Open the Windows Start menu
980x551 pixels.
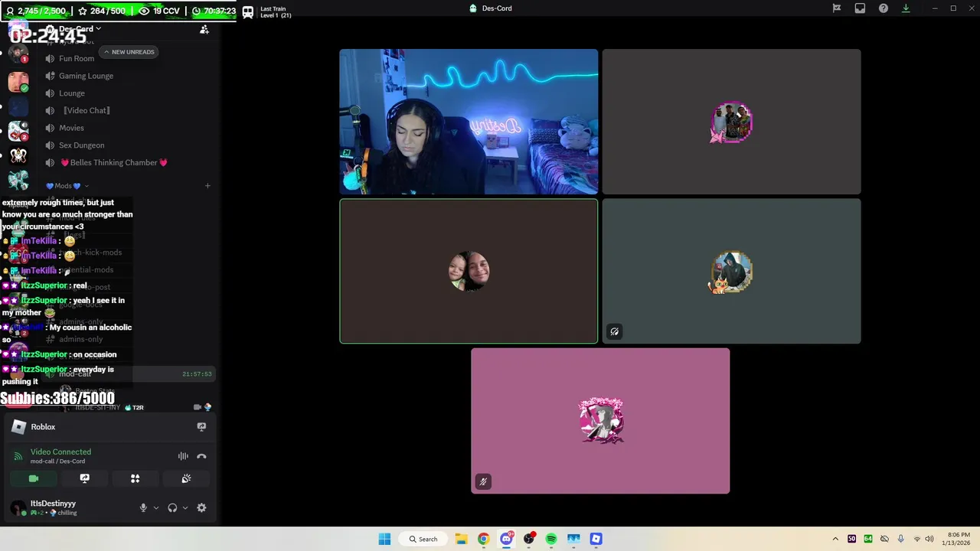pyautogui.click(x=384, y=539)
